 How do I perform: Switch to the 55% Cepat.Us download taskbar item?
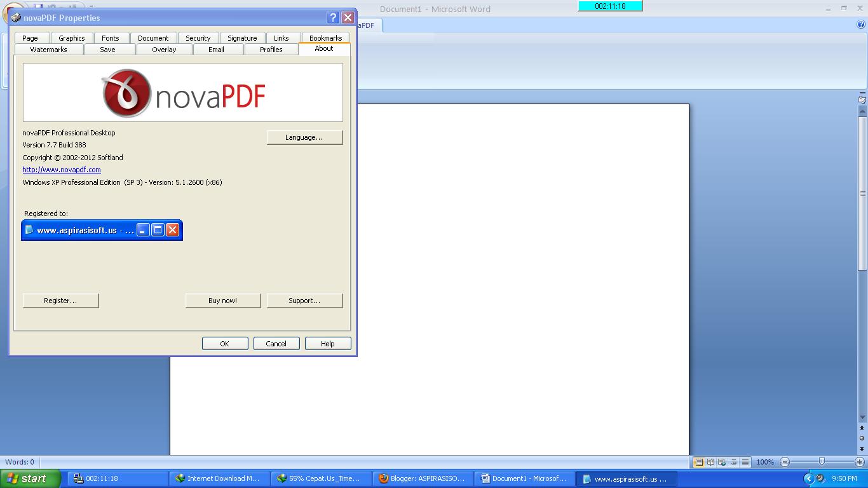pos(320,478)
